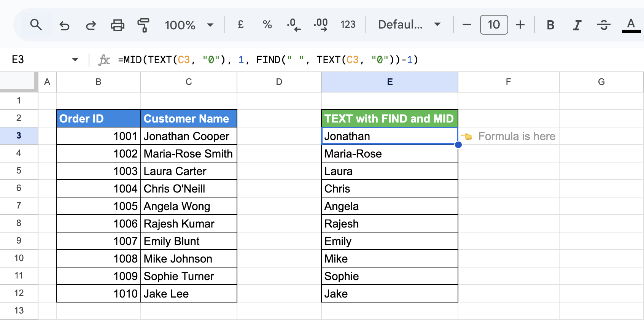Select the Chris O'Neill cell
The height and width of the screenshot is (320, 644).
(189, 188)
